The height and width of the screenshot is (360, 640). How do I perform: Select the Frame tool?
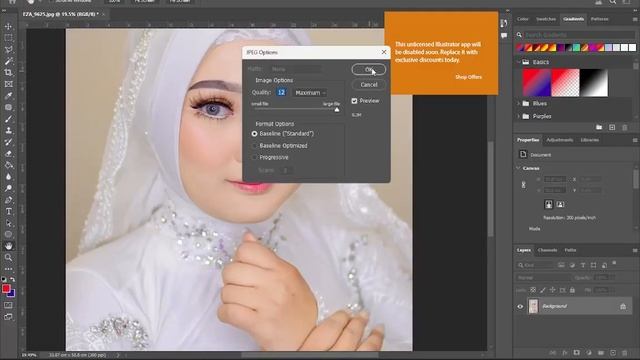pyautogui.click(x=8, y=84)
